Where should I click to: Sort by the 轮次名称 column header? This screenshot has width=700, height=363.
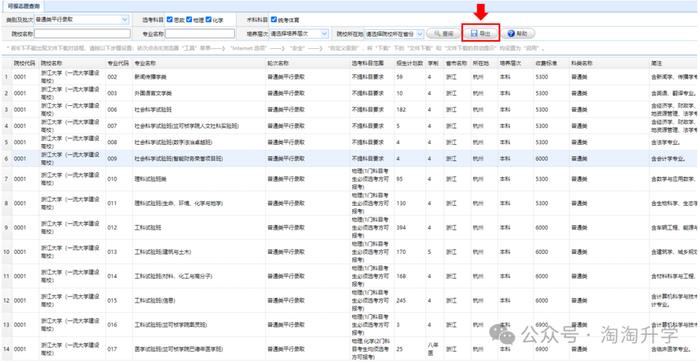point(278,63)
